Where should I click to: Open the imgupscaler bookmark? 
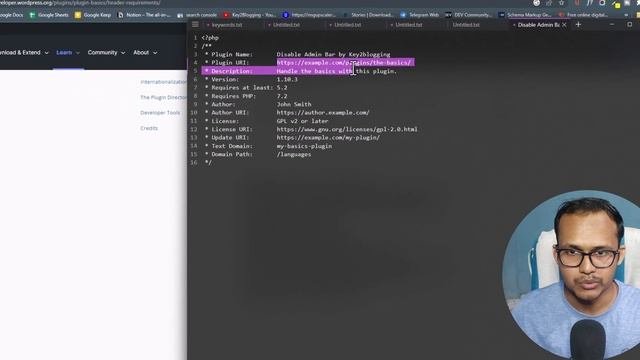(309, 15)
